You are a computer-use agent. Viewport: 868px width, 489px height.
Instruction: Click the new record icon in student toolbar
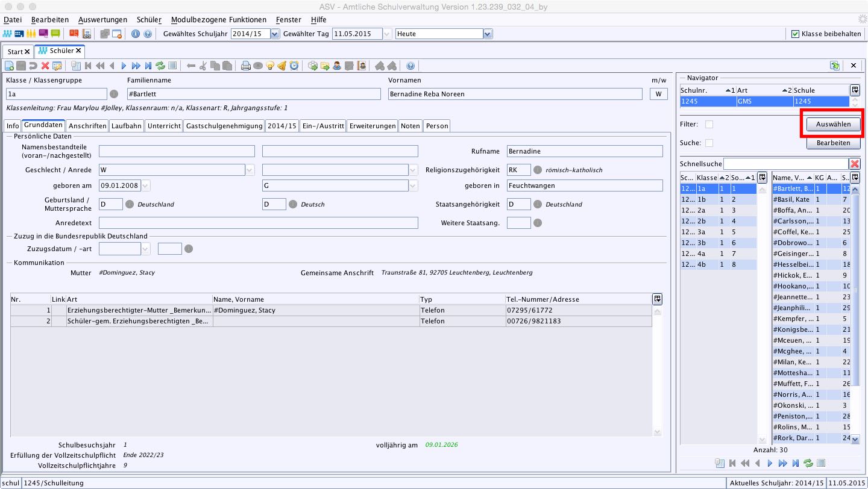point(9,66)
